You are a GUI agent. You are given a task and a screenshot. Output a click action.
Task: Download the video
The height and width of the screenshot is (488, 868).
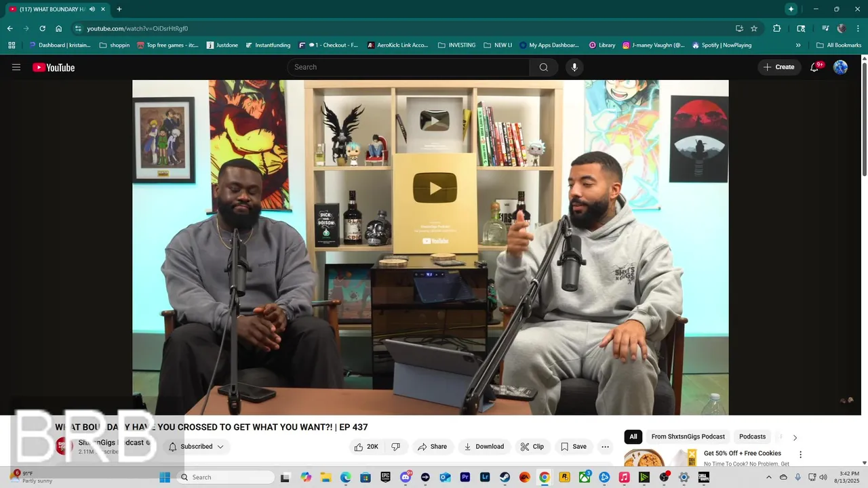[x=484, y=447]
